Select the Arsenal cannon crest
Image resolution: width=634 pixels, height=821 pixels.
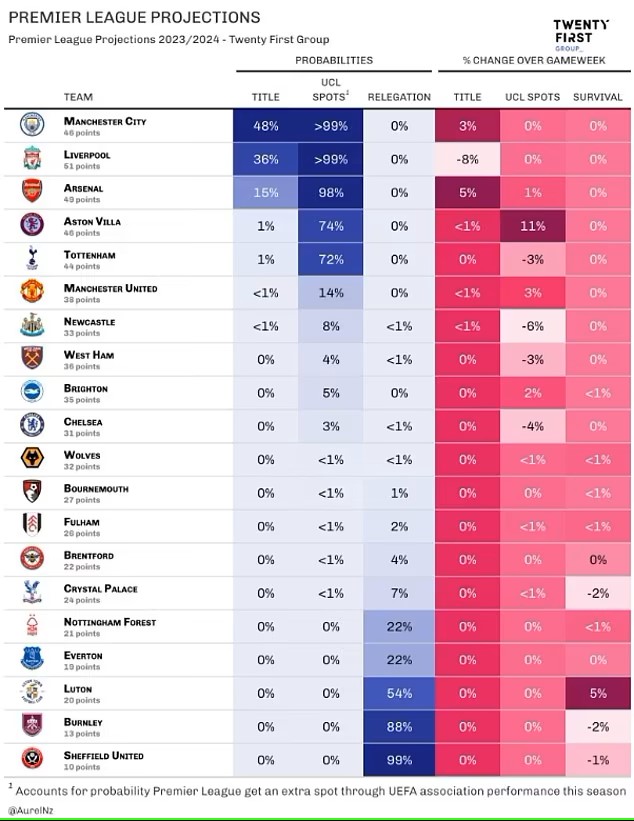[x=32, y=192]
